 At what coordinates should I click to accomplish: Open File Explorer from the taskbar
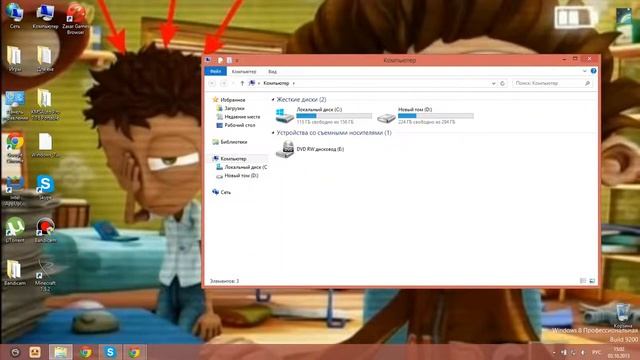pyautogui.click(x=60, y=352)
